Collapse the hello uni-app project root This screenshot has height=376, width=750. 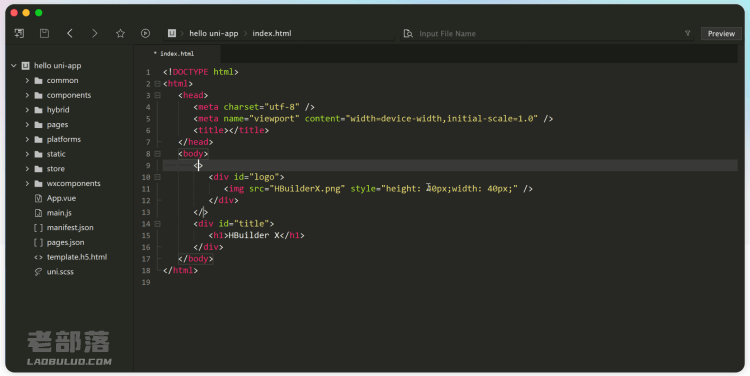13,66
